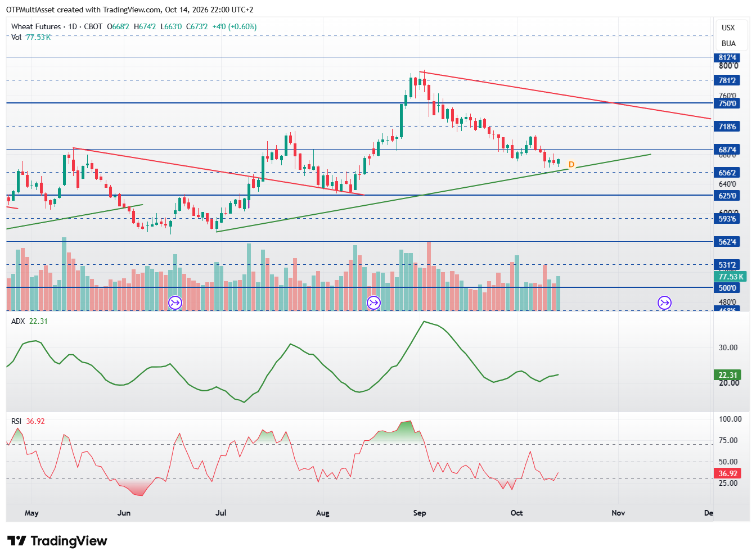This screenshot has height=560, width=756.
Task: Click the 531'2 price level label
Action: pyautogui.click(x=727, y=265)
